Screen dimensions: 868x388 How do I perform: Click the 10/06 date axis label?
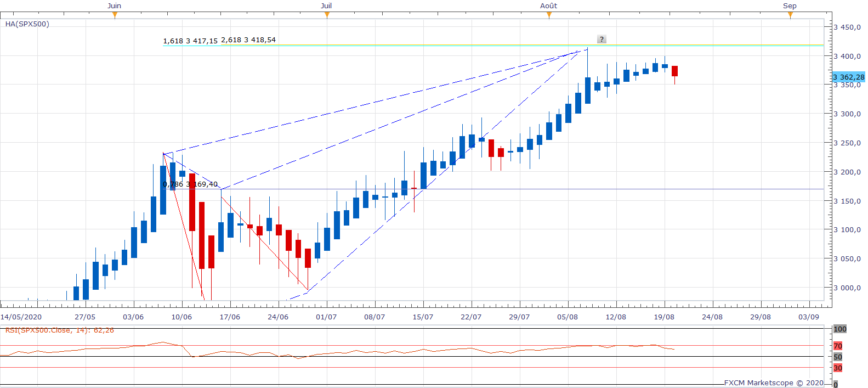[181, 317]
